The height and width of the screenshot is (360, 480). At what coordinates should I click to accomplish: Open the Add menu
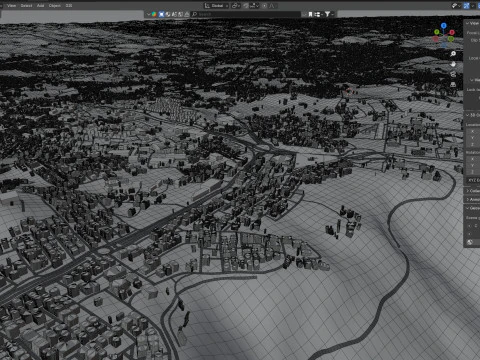click(x=40, y=5)
